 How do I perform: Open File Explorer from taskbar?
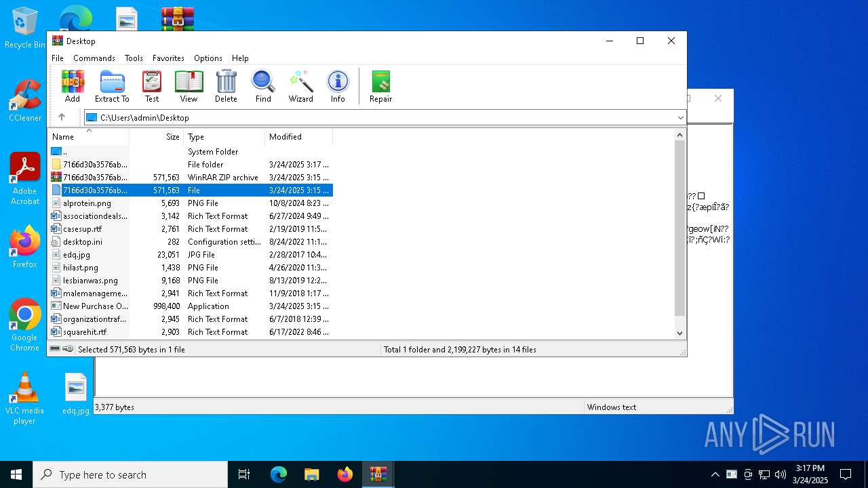coord(312,474)
